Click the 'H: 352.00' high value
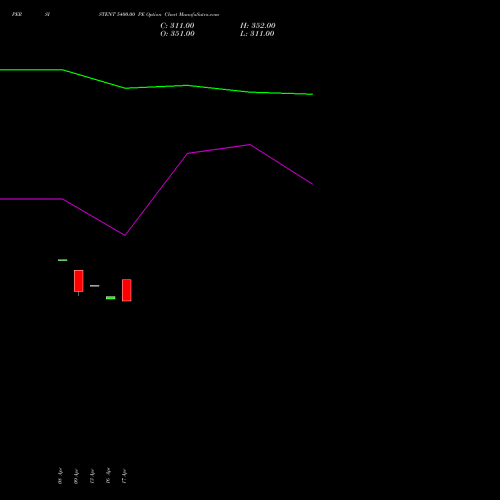 [x=258, y=26]
